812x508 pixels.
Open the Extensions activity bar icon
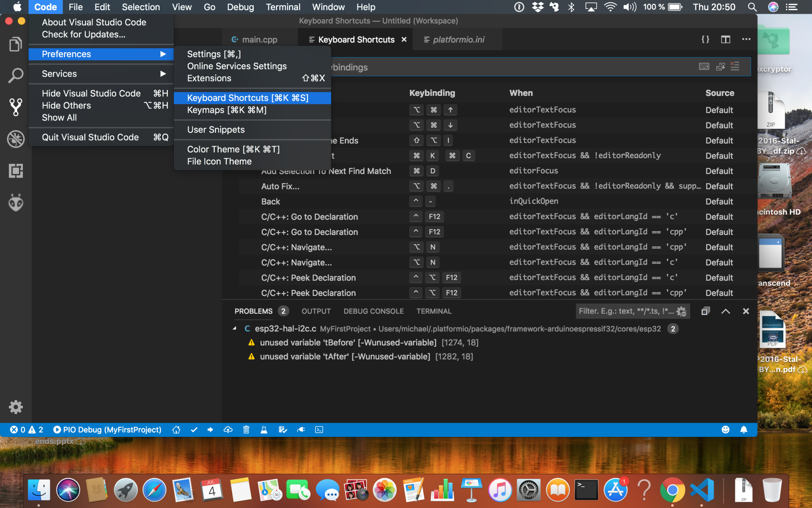click(15, 171)
